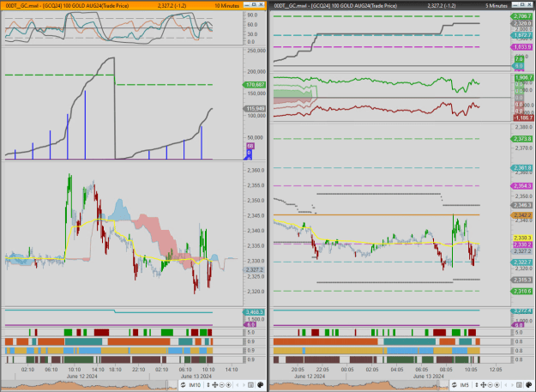This screenshot has height=392, width=536.
Task: Minimize the 10 Minutes chart window
Action: click(247, 5)
